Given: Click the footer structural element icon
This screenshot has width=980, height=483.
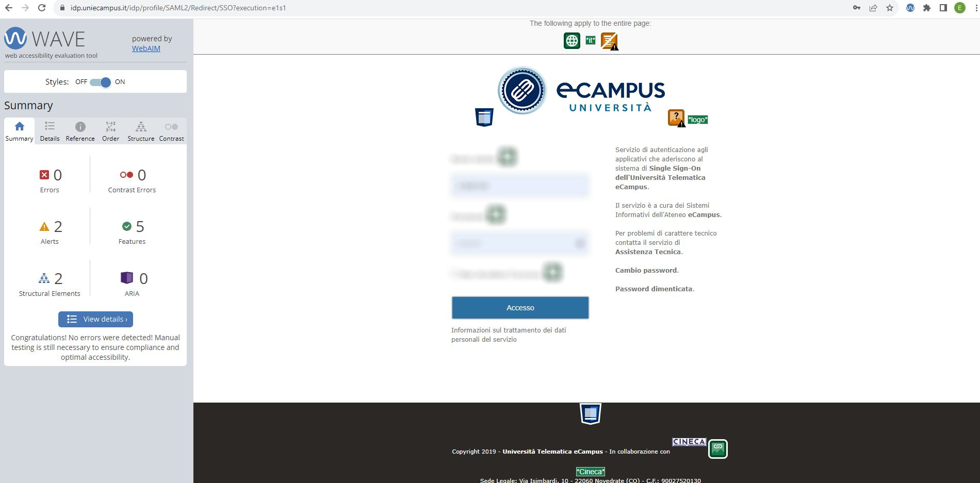Looking at the screenshot, I should click(x=590, y=413).
